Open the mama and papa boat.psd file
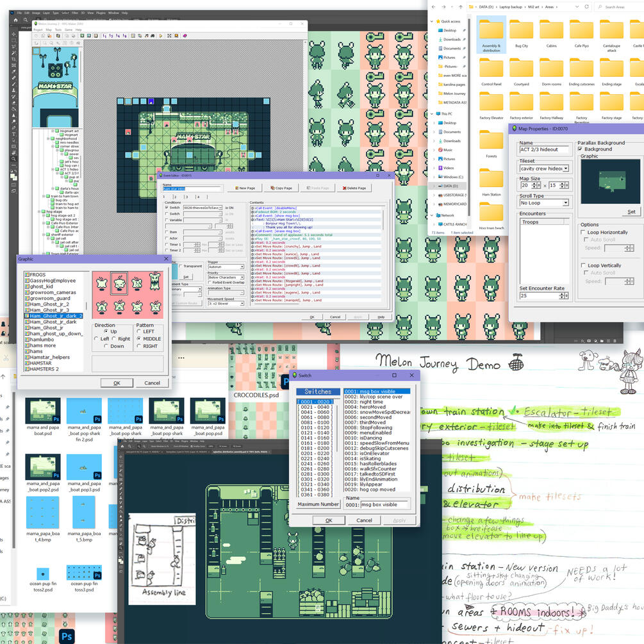This screenshot has width=644, height=644. tap(43, 411)
